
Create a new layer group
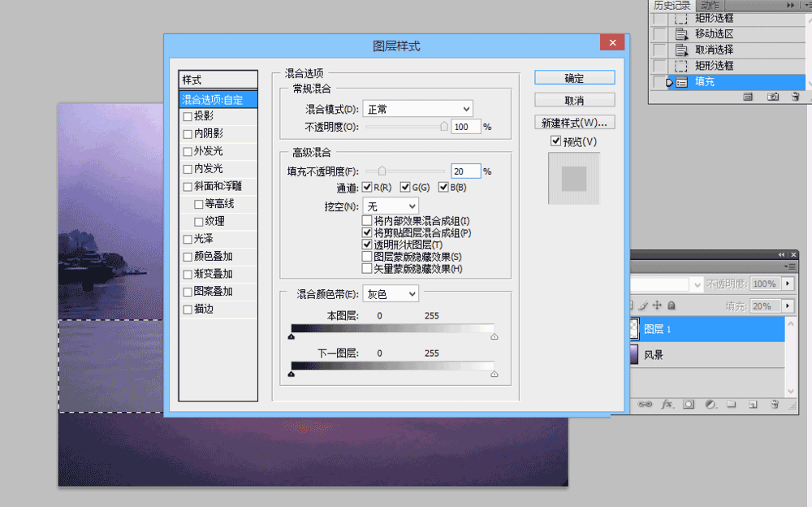732,405
